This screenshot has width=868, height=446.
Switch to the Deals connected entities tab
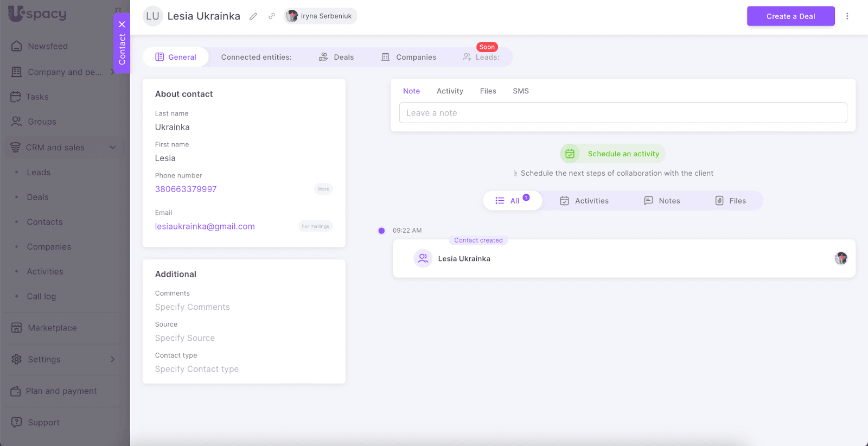(336, 57)
